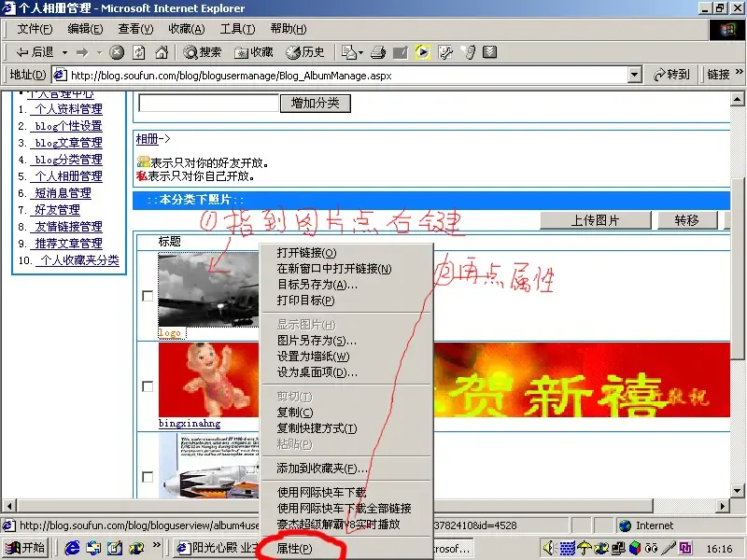Click the Print icon in toolbar
Image resolution: width=747 pixels, height=560 pixels.
(378, 52)
